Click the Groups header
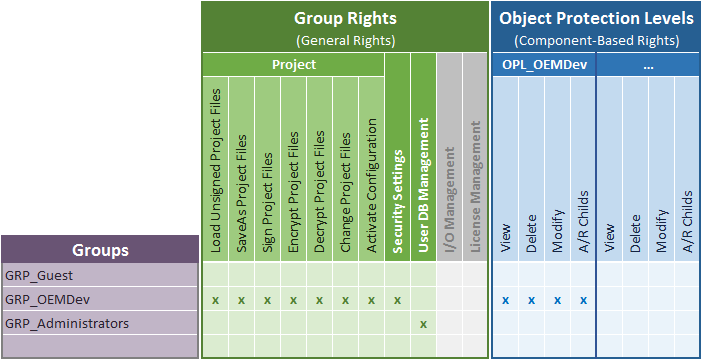Viewport: 702px width, 360px height. 100,249
